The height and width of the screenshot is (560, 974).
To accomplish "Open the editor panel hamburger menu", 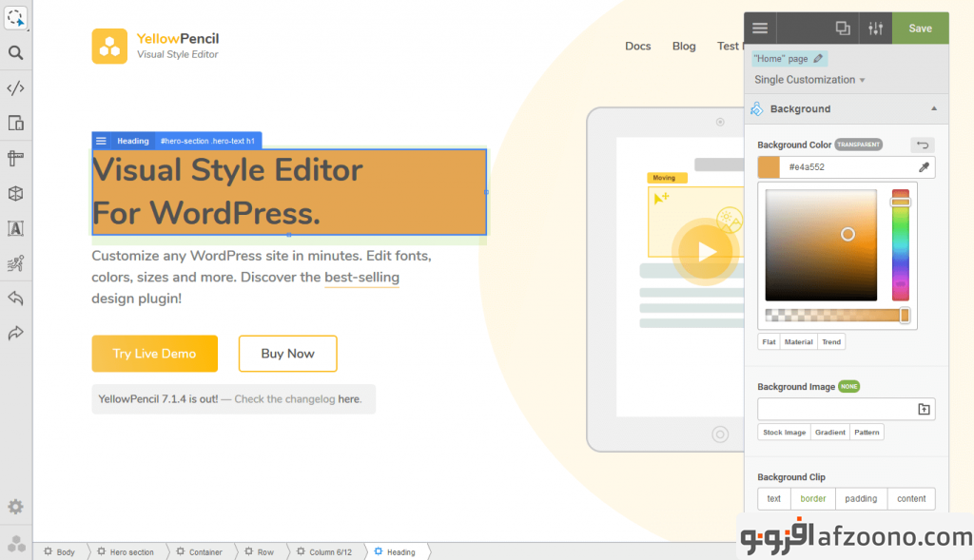I will coord(760,29).
